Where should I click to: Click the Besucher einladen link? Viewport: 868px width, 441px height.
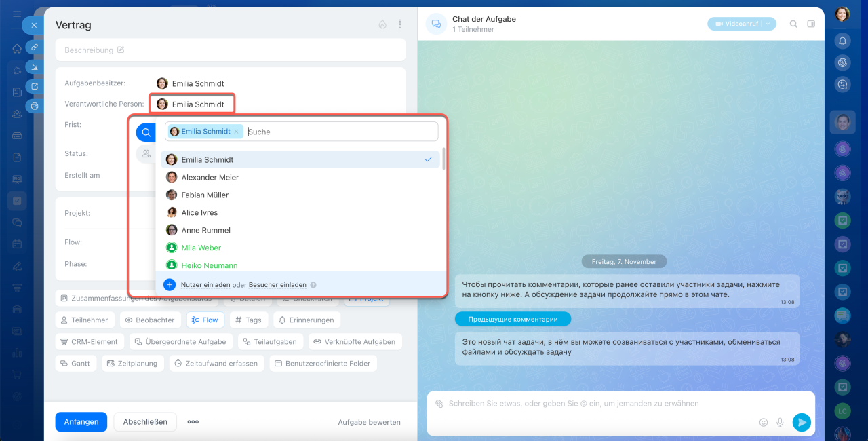[277, 285]
